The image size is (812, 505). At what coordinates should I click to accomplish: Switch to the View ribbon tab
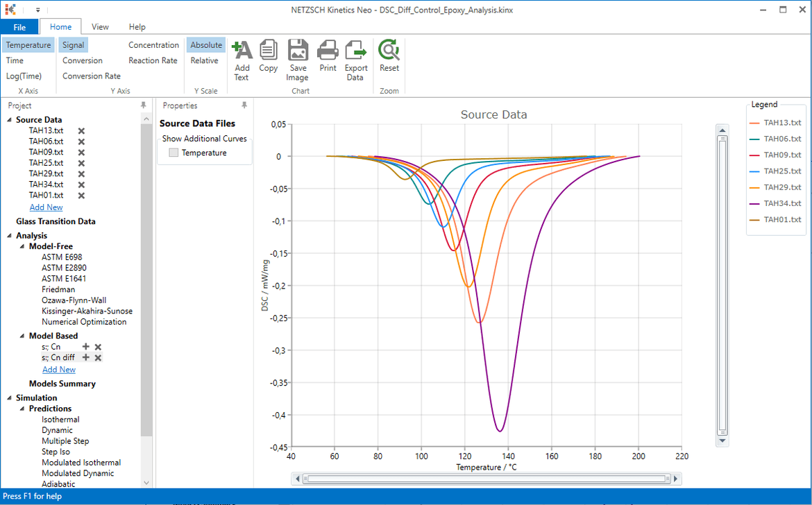[100, 26]
